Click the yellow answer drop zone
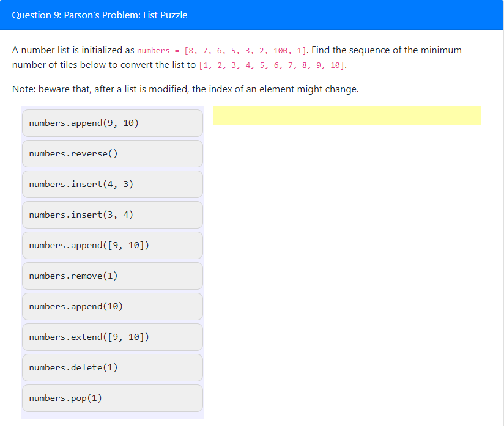504x426 pixels. [346, 115]
